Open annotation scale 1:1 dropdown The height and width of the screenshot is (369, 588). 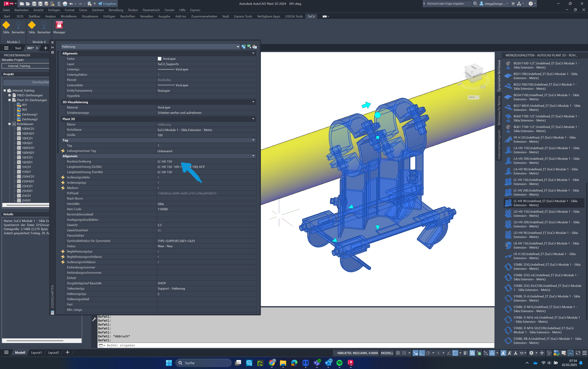pyautogui.click(x=523, y=353)
